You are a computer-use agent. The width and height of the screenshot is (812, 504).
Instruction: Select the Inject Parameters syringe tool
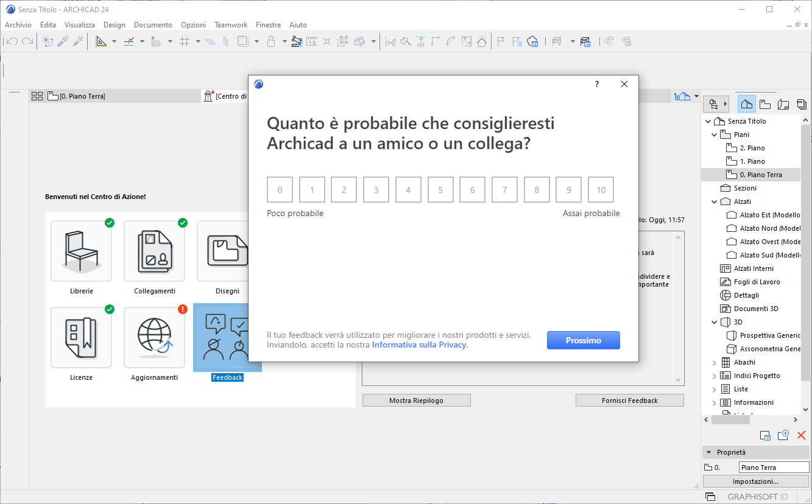pos(78,41)
